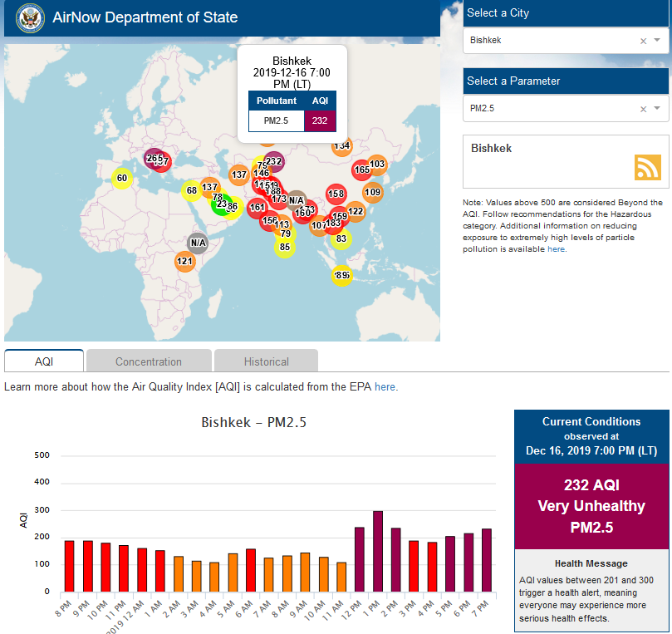
Task: Click the tallest 1 PM bar in chart
Action: pos(378,551)
